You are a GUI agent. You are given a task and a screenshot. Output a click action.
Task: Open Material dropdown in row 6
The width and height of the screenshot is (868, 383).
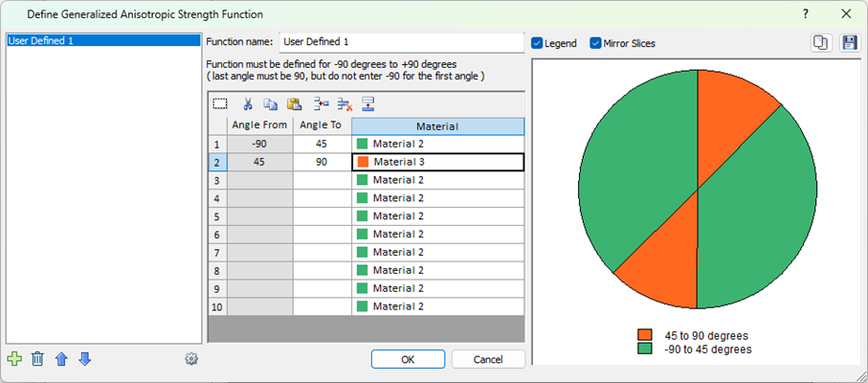pyautogui.click(x=438, y=235)
